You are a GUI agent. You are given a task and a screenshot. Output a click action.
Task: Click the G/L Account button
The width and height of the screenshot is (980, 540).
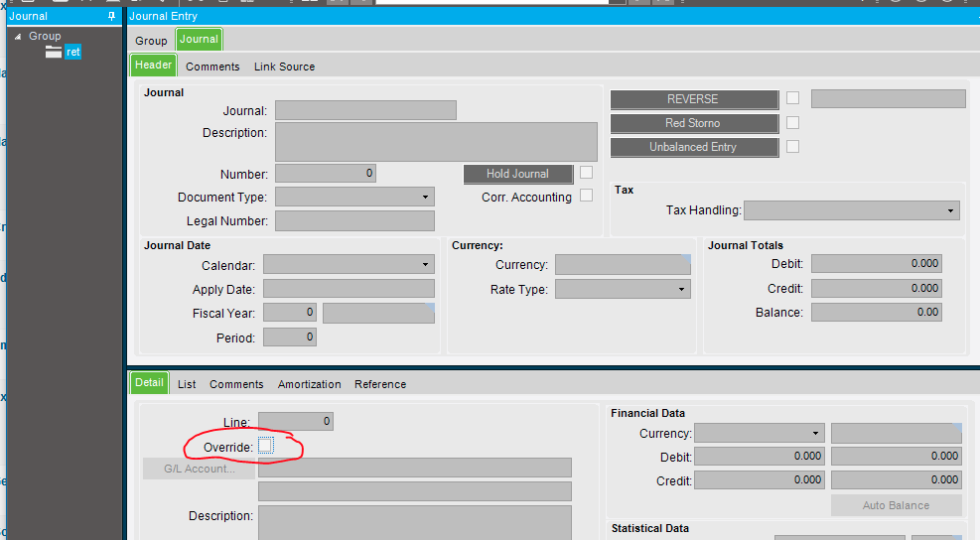pos(199,469)
